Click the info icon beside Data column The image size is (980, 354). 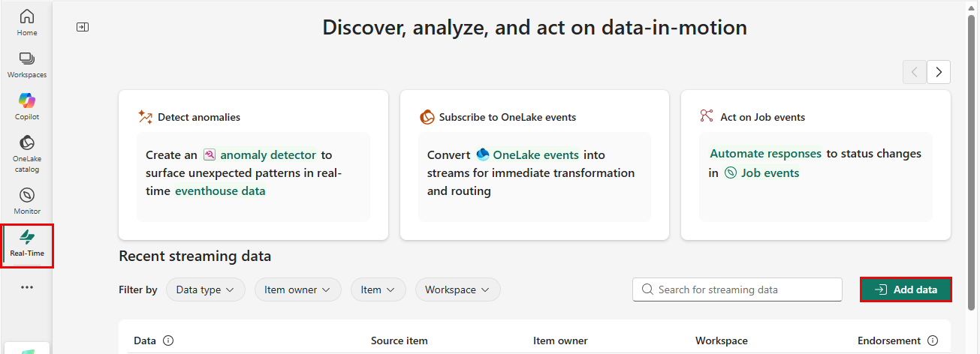(x=168, y=340)
